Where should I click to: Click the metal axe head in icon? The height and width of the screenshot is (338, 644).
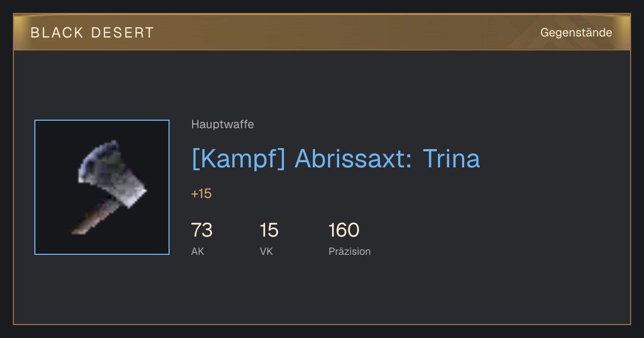coord(112,175)
